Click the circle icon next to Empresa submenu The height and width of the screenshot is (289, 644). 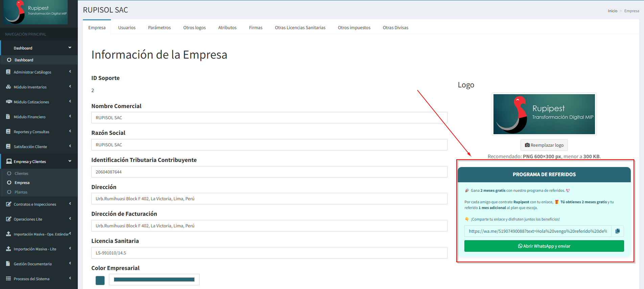tap(9, 182)
